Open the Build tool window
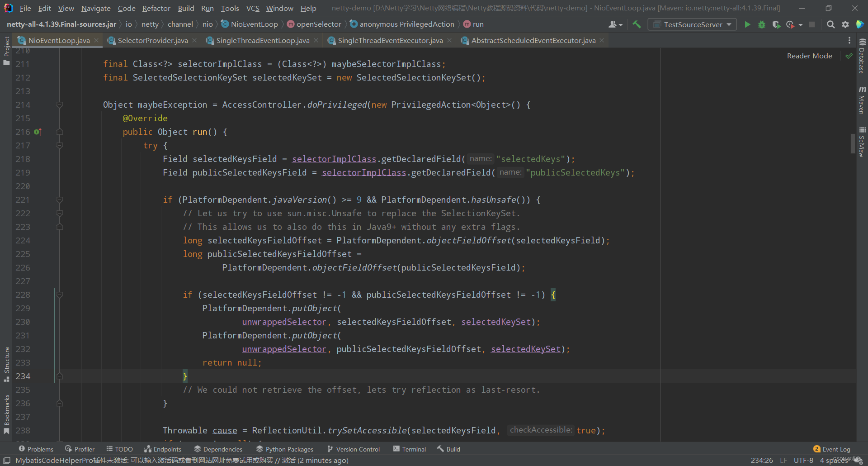 tap(448, 449)
